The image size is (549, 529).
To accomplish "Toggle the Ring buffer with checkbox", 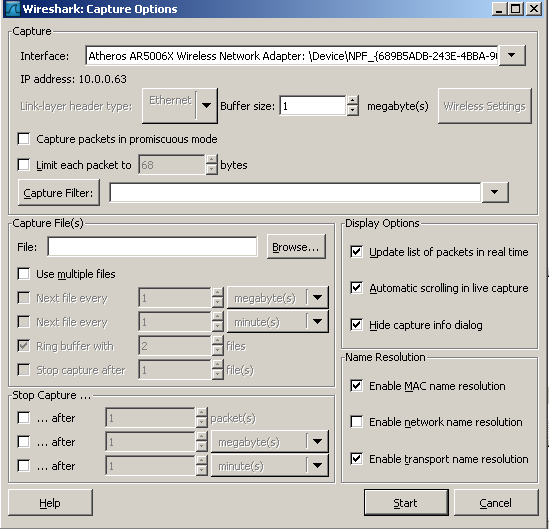I will pos(23,346).
